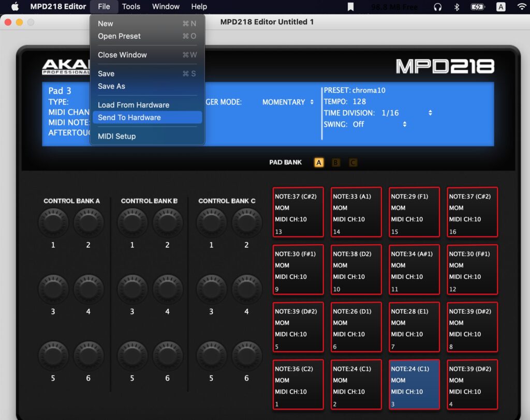Open the Apple menu
530x420 pixels.
coord(15,6)
